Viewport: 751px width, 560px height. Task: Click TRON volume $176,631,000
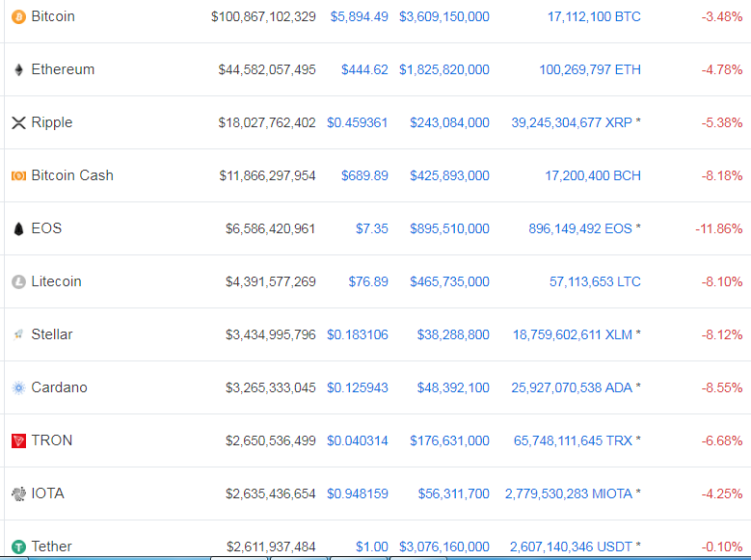[450, 440]
